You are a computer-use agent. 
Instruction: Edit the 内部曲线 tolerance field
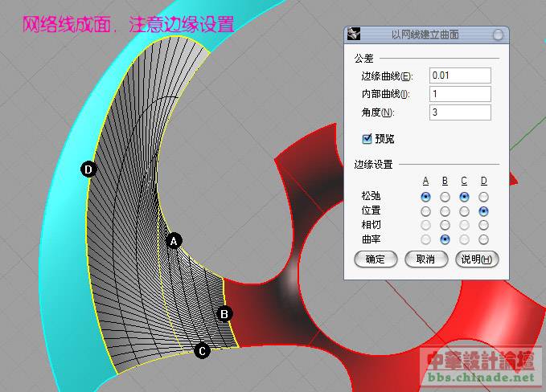pos(460,94)
